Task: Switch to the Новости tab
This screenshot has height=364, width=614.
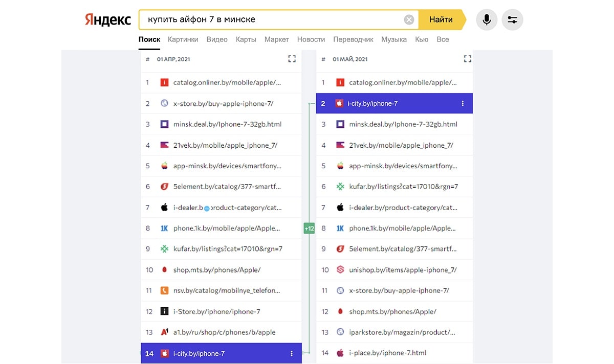Action: (311, 39)
